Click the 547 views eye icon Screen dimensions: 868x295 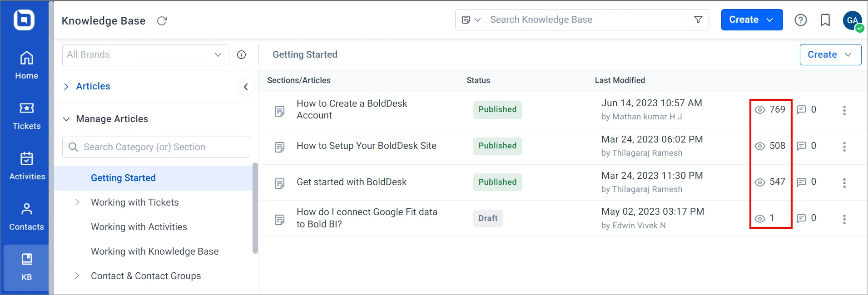pos(760,182)
